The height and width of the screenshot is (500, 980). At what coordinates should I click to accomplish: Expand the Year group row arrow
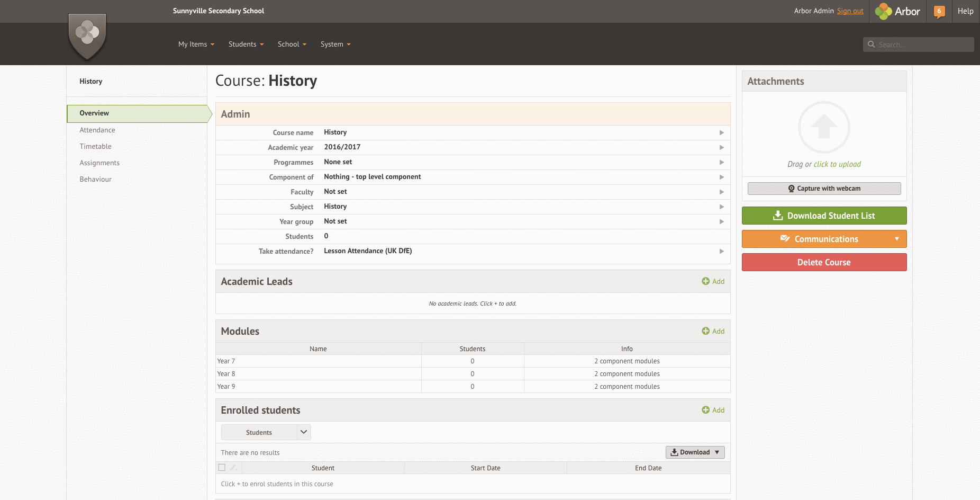click(722, 221)
